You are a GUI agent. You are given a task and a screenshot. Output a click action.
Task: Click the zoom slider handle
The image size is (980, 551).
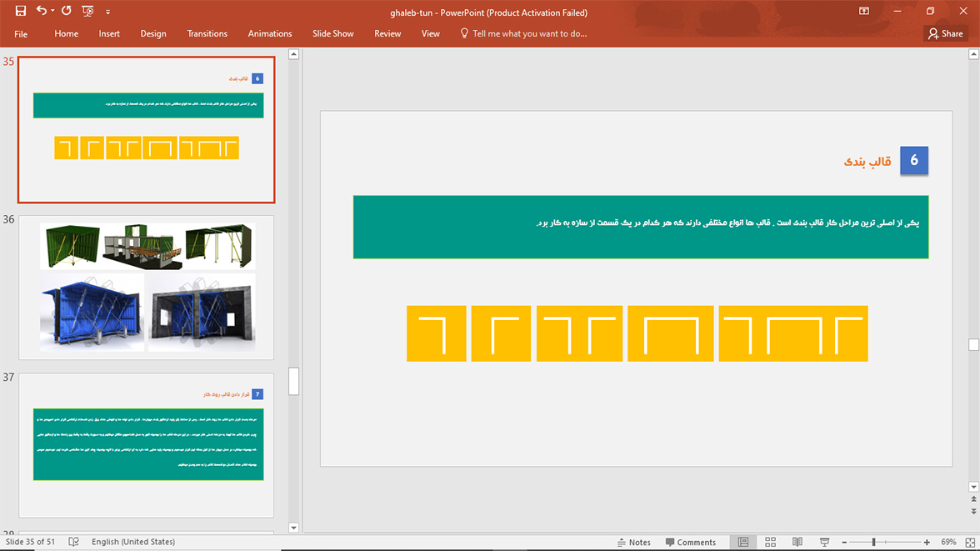(873, 542)
